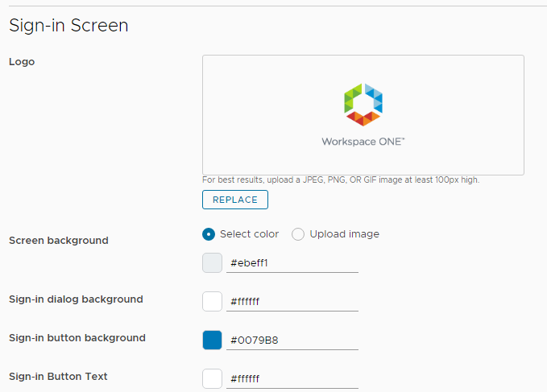Open the blue Sign-in button background swatch
This screenshot has height=392, width=547.
coord(212,340)
